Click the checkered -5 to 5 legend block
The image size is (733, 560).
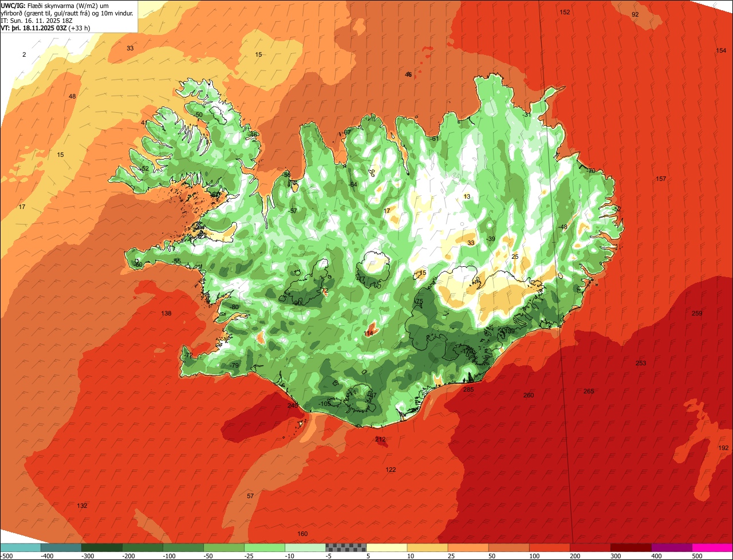346,547
